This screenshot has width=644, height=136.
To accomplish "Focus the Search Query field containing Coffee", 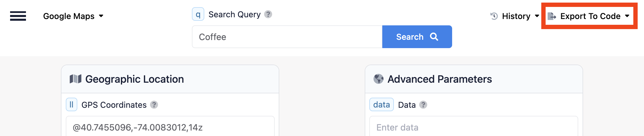I will click(x=287, y=37).
